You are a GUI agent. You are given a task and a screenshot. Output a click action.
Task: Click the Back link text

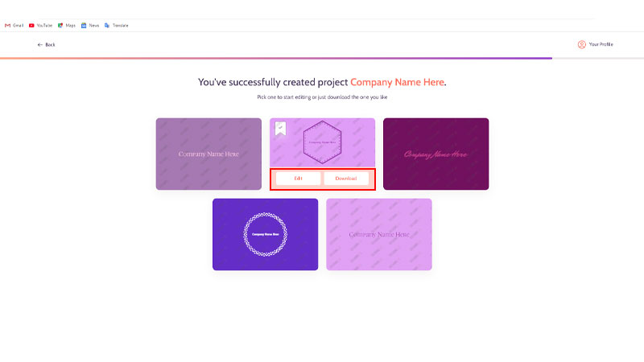[50, 45]
